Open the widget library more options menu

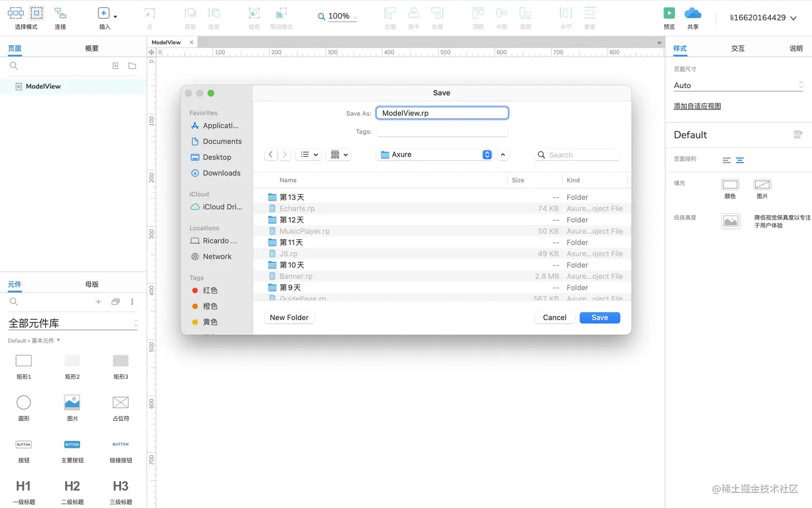tap(132, 302)
